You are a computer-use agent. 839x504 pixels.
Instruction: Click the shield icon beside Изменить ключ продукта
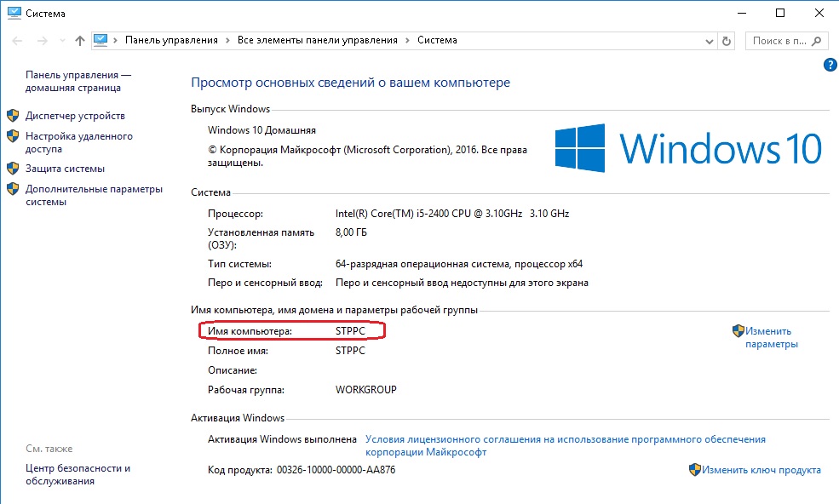694,470
